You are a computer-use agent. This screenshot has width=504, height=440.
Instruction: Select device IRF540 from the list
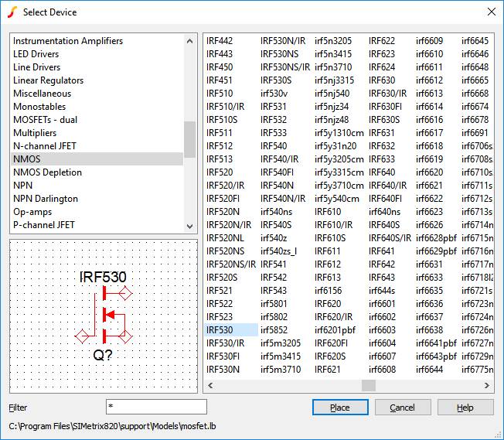(x=273, y=145)
